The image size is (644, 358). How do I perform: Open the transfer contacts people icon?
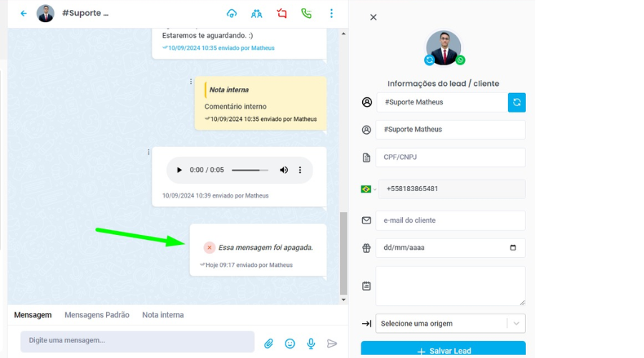coord(257,14)
